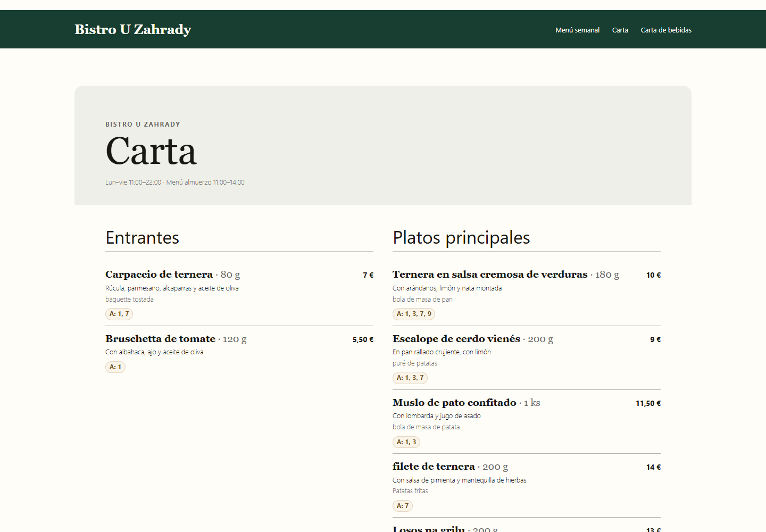Click the allergen badge A: 1, 3

pyautogui.click(x=406, y=442)
